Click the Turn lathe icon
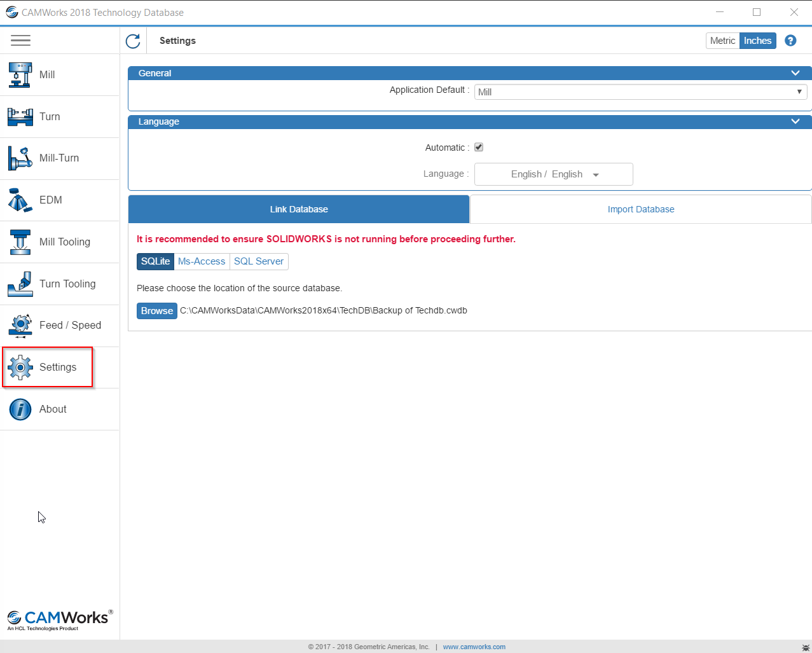Viewport: 812px width, 653px height. tap(20, 116)
